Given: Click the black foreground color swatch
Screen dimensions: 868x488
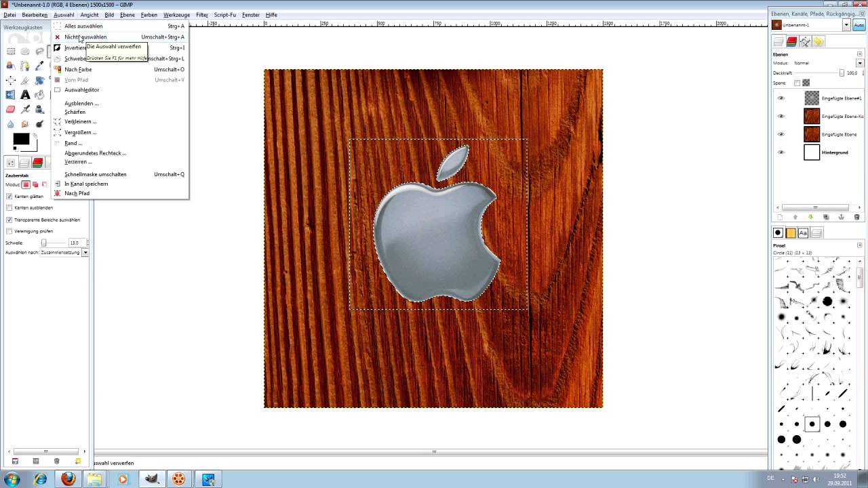Looking at the screenshot, I should click(x=20, y=139).
